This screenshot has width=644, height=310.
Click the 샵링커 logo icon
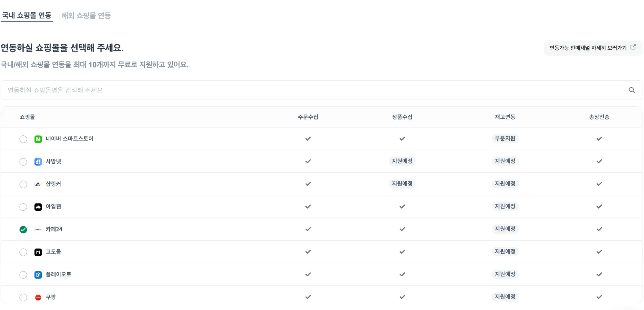click(x=38, y=184)
